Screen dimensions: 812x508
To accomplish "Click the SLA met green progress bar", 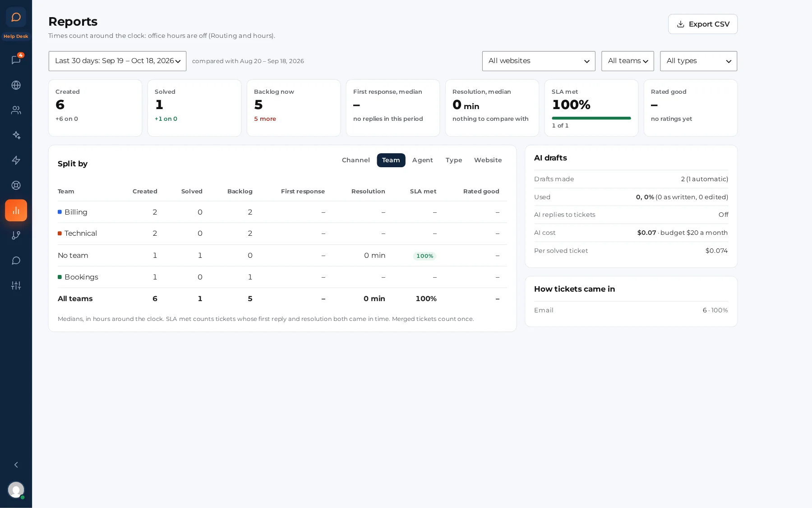I will pos(591,118).
